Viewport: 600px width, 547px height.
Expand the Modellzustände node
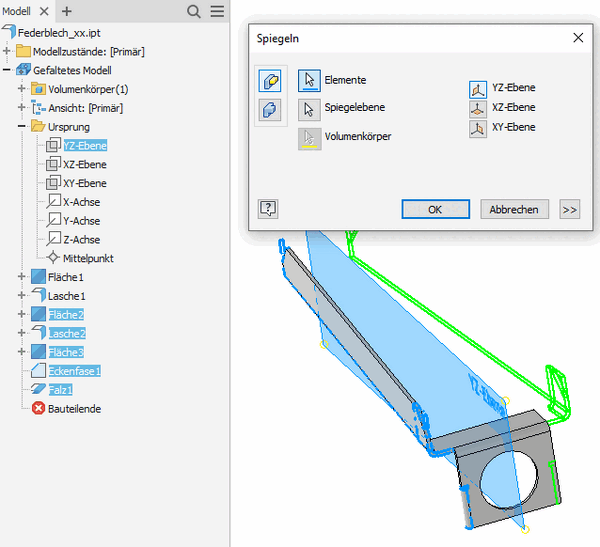[x=8, y=51]
